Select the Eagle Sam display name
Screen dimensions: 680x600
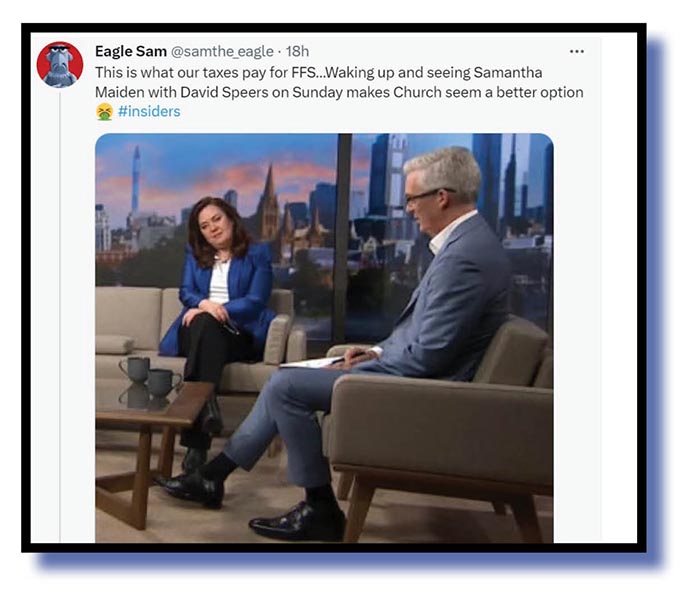coord(131,51)
